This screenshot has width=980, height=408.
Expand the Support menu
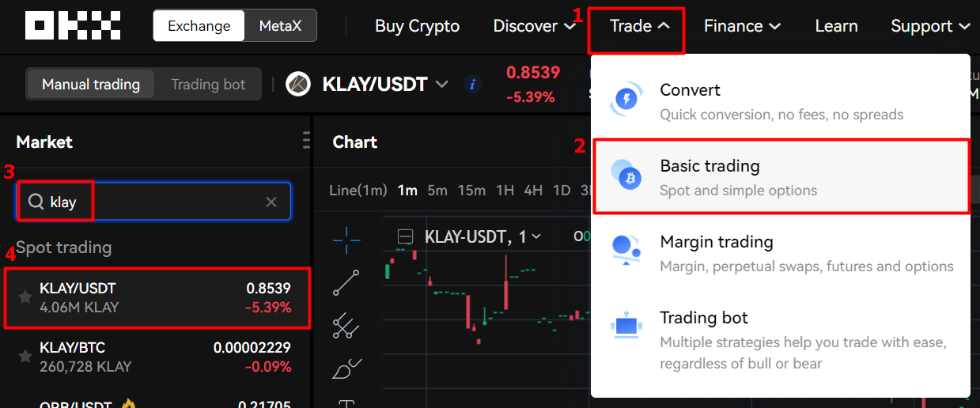click(930, 26)
